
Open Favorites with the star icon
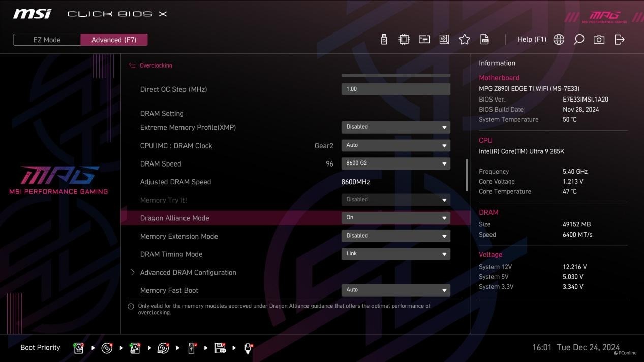pos(465,39)
